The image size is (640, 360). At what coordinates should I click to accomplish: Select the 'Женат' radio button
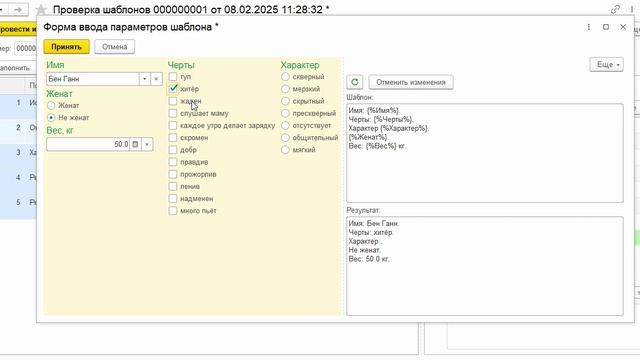(x=51, y=105)
